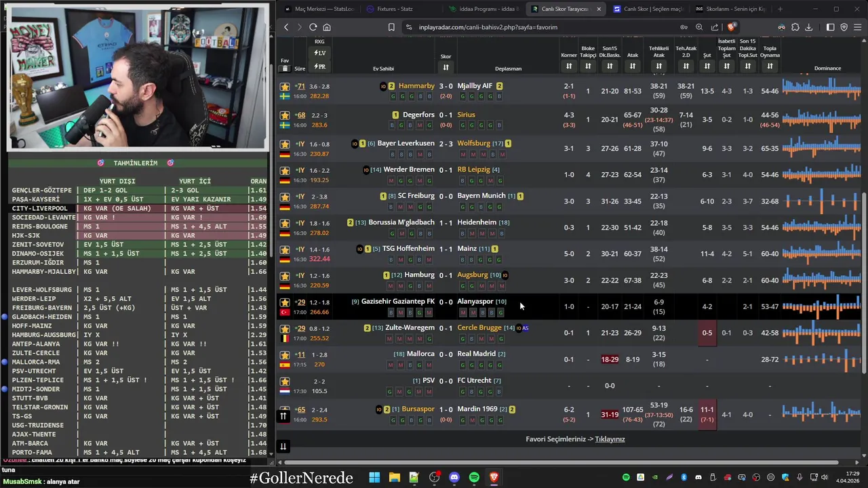Sort by Son15 Dk.Baskı column
Screen dimensions: 868x488
pos(610,66)
